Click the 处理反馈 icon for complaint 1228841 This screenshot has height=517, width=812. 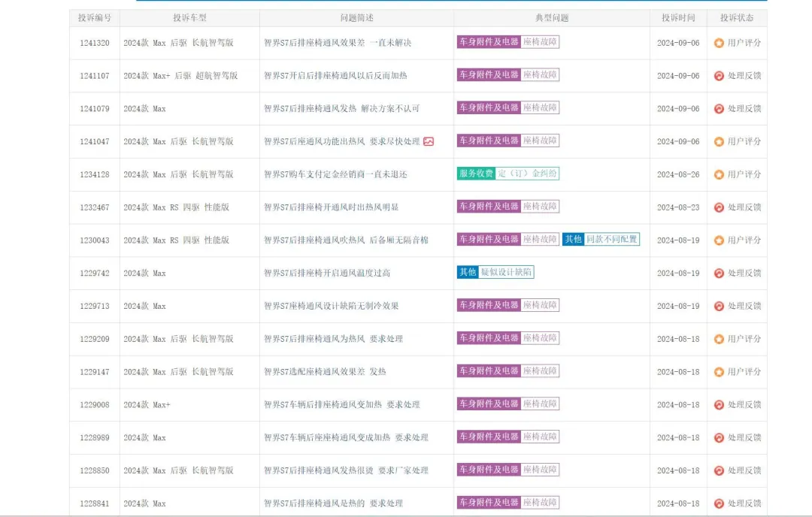pos(719,503)
